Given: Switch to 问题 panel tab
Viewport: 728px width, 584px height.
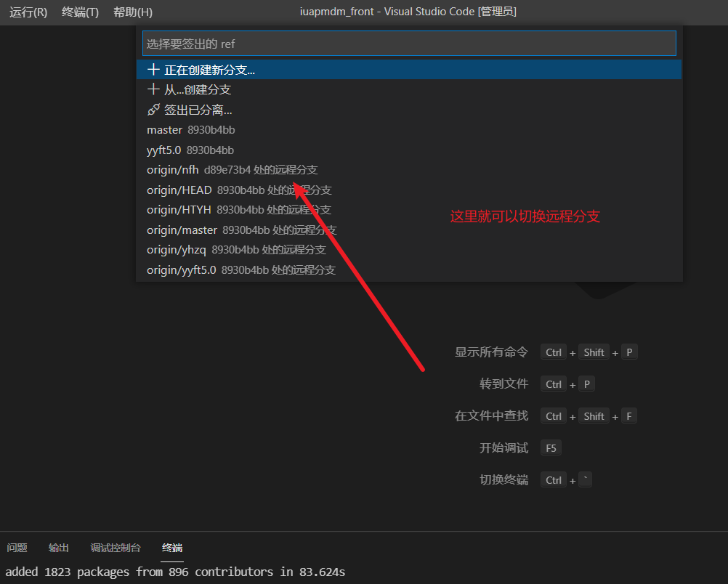Looking at the screenshot, I should 17,548.
